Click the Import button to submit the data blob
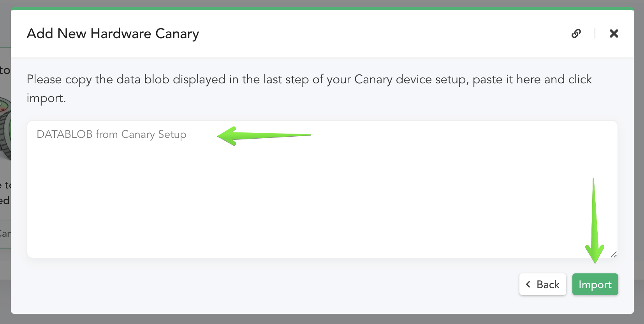The width and height of the screenshot is (644, 324). [x=595, y=284]
